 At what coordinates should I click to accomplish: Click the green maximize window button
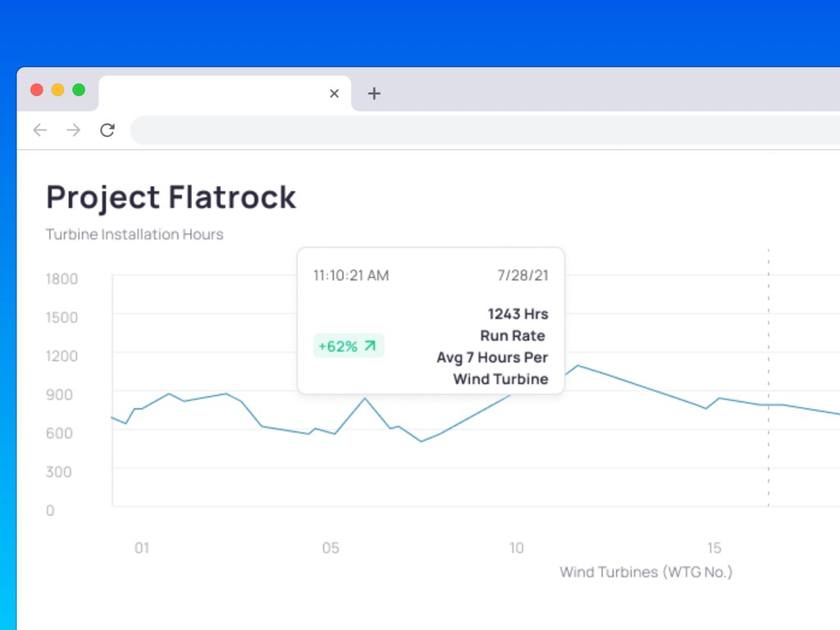pos(79,90)
